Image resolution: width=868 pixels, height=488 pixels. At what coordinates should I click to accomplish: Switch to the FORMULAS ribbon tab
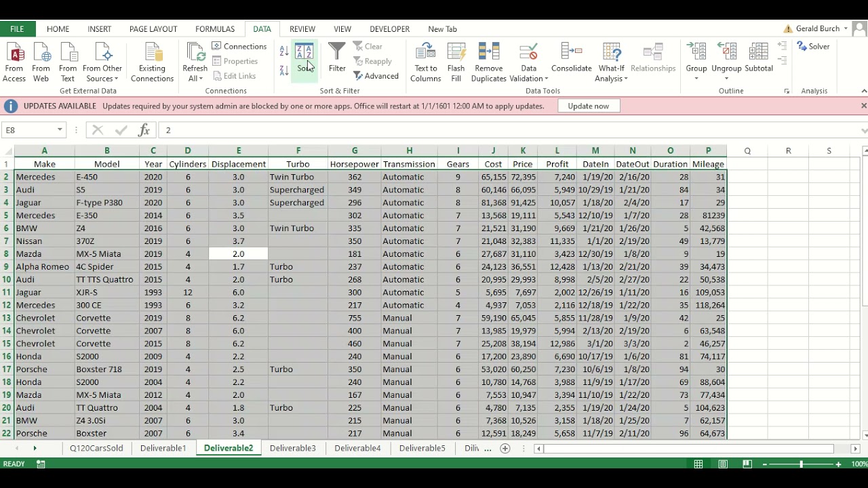coord(215,29)
